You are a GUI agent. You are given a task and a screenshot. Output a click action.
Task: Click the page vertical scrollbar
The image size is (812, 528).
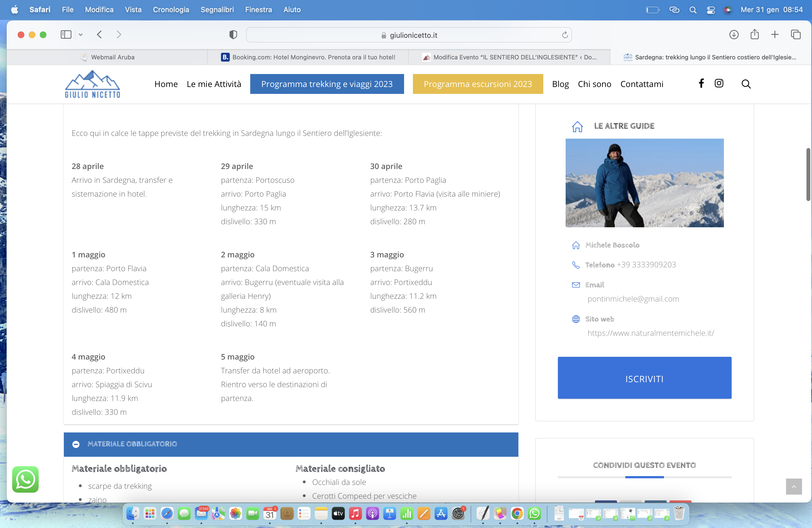point(808,175)
